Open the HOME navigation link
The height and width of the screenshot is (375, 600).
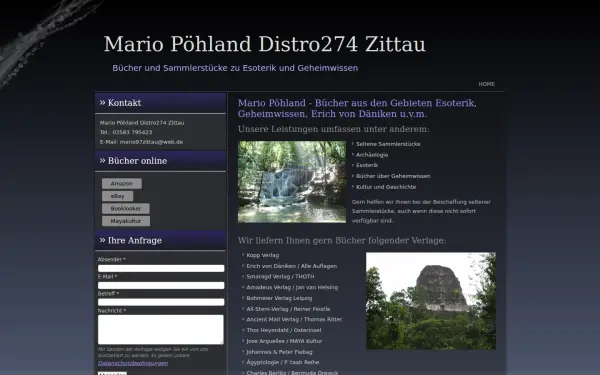(486, 84)
